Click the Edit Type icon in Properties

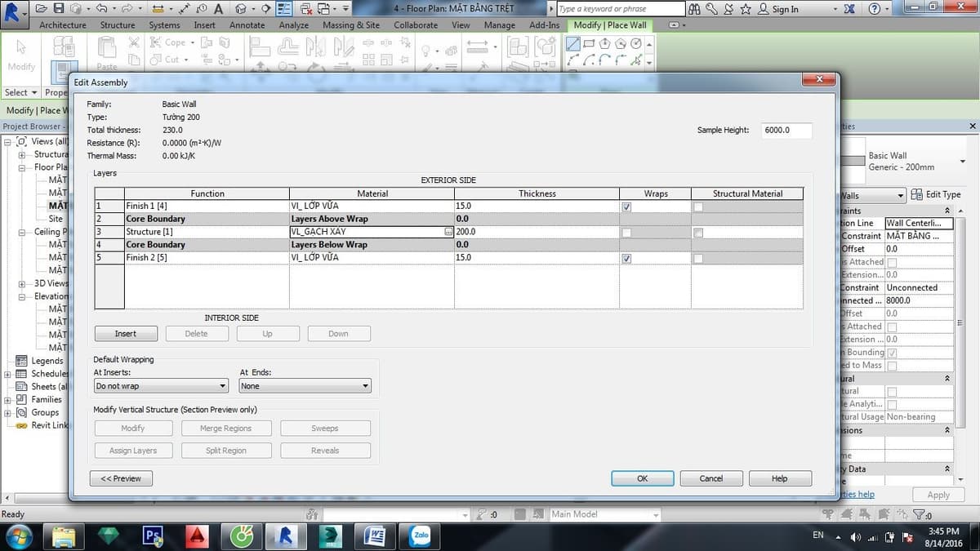[915, 194]
